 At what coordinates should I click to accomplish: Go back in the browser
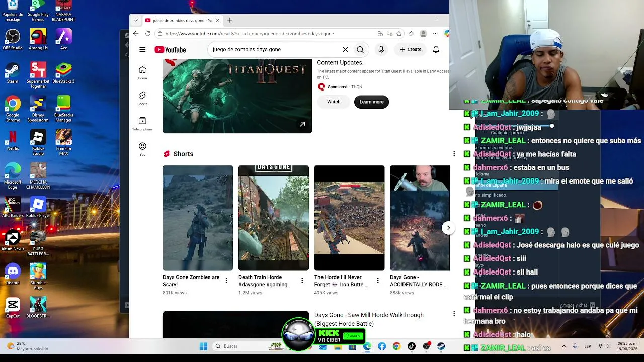pyautogui.click(x=136, y=34)
